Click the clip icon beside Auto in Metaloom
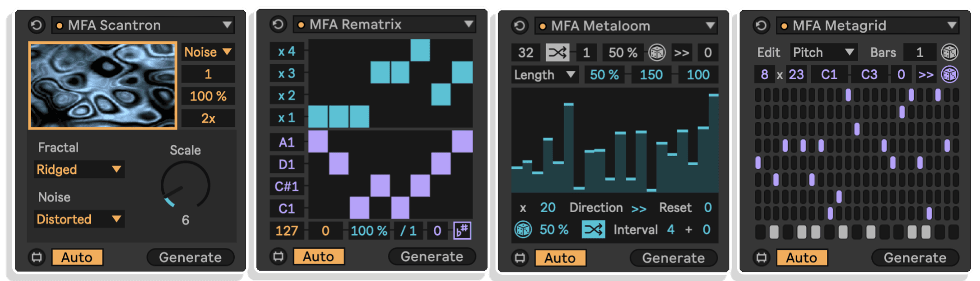Viewport: 980px width, 281px height. [x=520, y=258]
